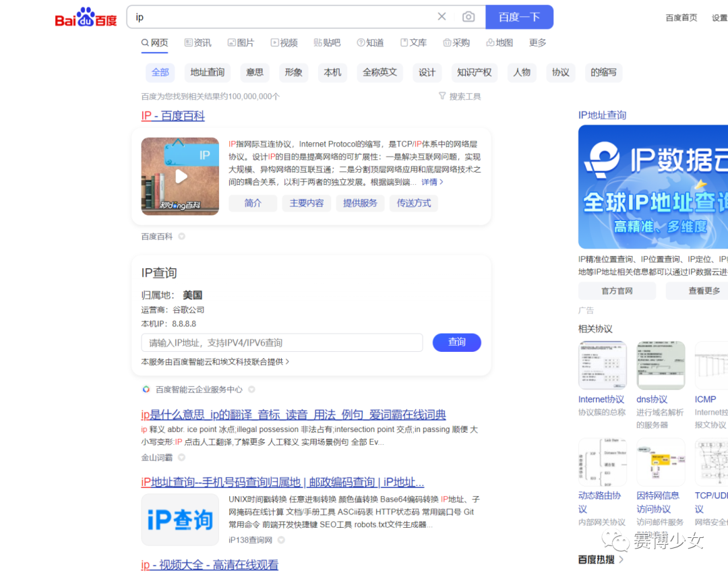Open ip是什么意思 爱词霸 result link
Viewport: 728px width, 573px height.
(293, 414)
